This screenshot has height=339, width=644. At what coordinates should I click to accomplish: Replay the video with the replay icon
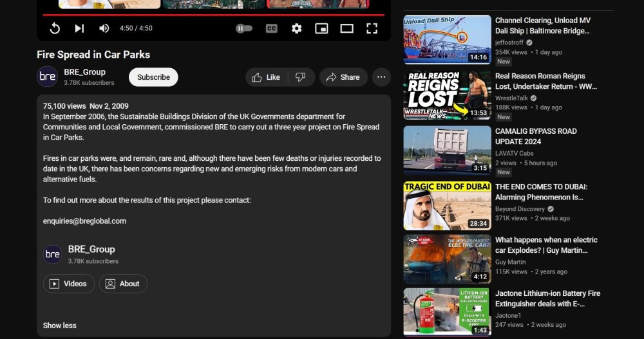[55, 28]
